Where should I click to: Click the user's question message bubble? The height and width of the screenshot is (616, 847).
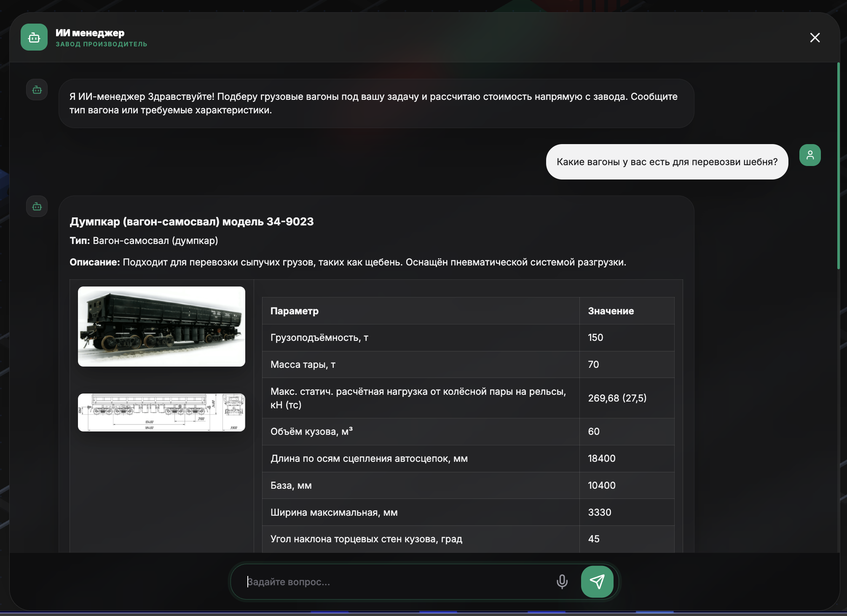tap(667, 162)
